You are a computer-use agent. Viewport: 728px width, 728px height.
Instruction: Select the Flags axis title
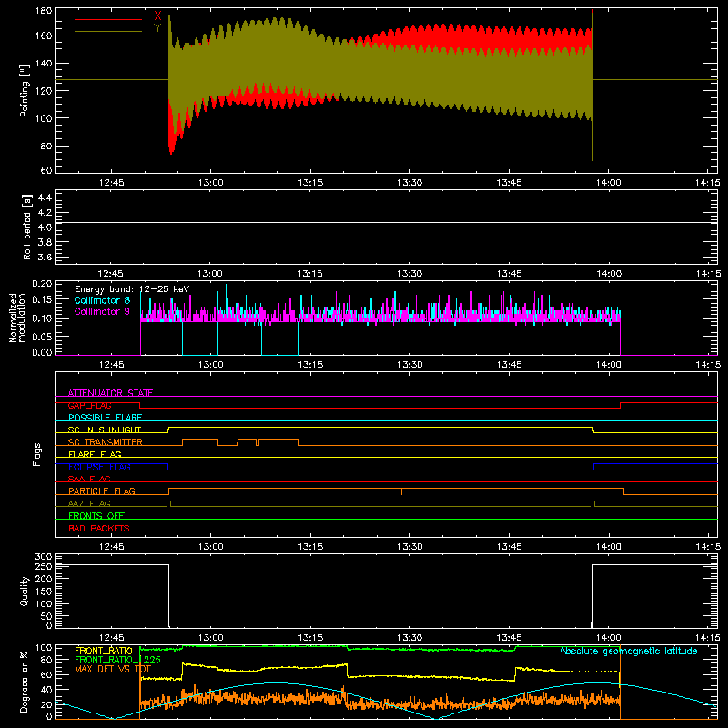[x=36, y=454]
